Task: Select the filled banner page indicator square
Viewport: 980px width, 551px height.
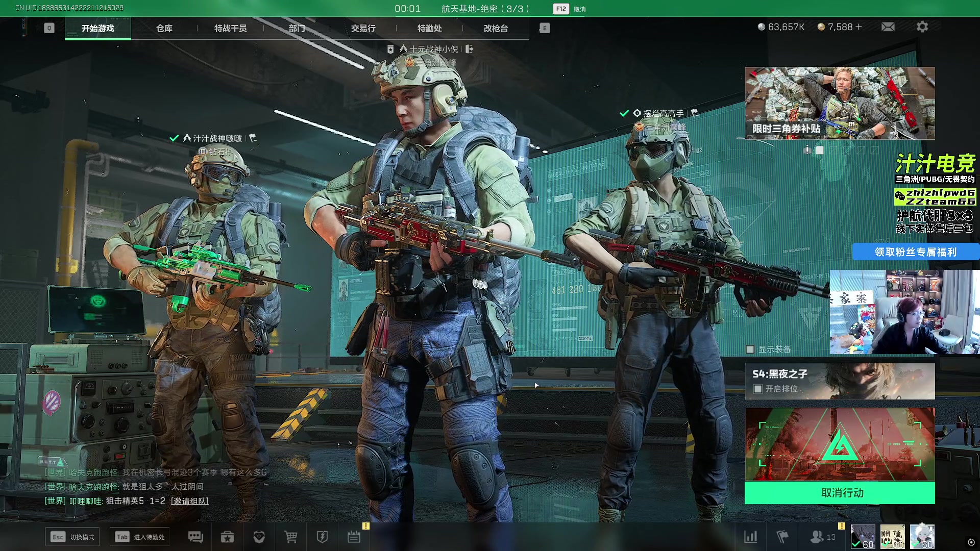Action: [819, 150]
